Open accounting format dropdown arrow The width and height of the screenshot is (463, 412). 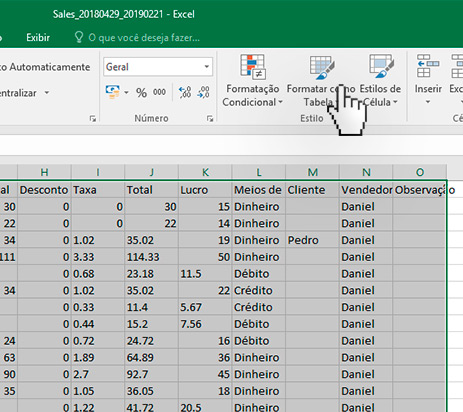[x=126, y=92]
